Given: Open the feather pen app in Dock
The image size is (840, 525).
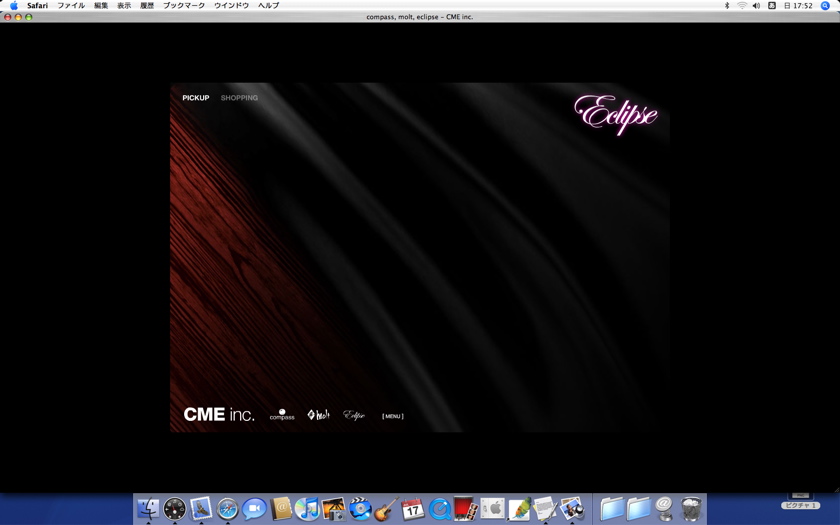Looking at the screenshot, I should 519,508.
